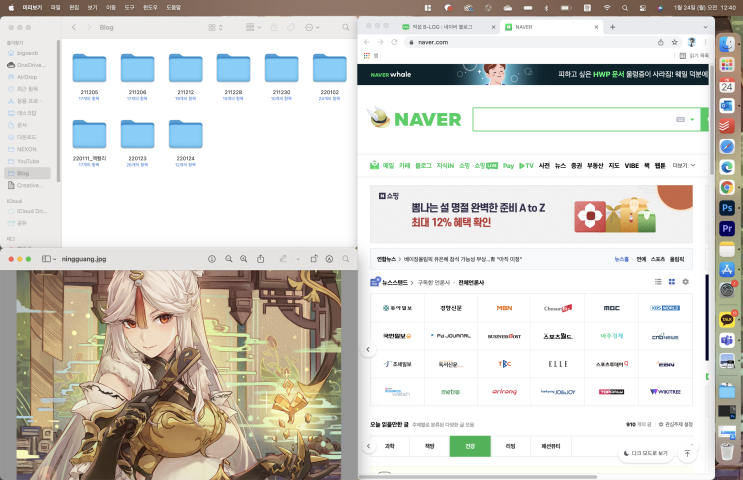
Task: Select the 220124 folder in Finder
Action: point(185,143)
